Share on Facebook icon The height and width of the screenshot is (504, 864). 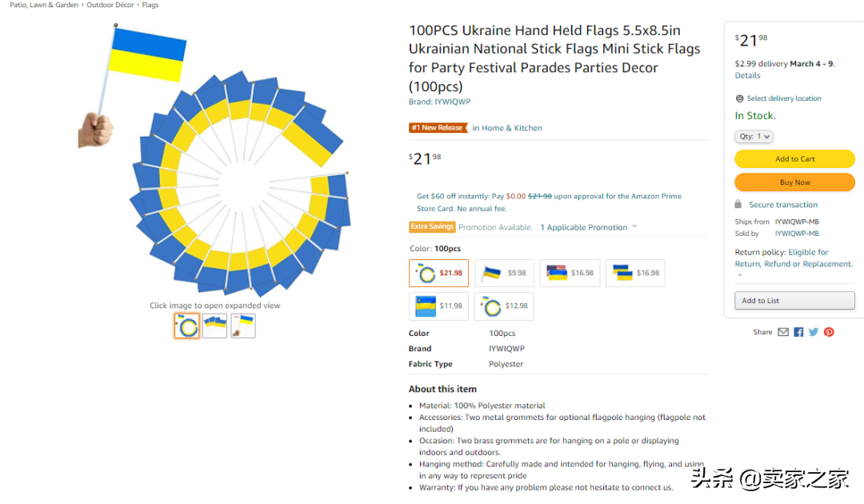click(x=798, y=332)
